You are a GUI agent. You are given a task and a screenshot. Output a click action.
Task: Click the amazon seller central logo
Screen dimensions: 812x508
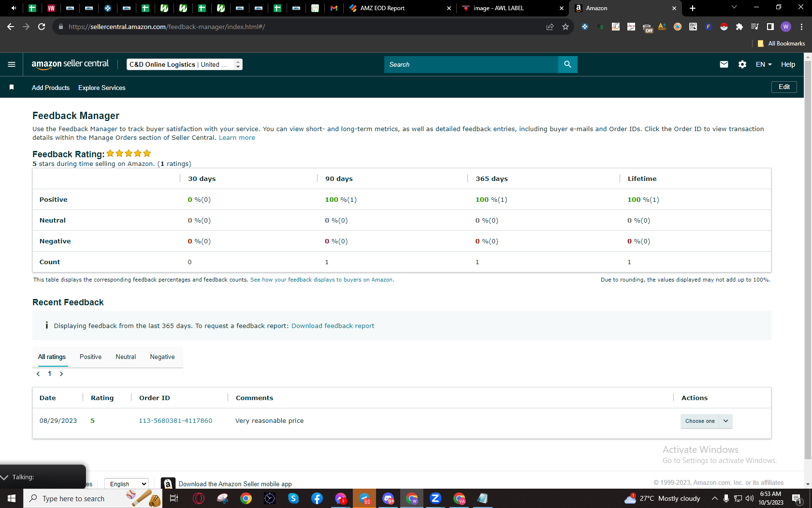click(x=70, y=64)
